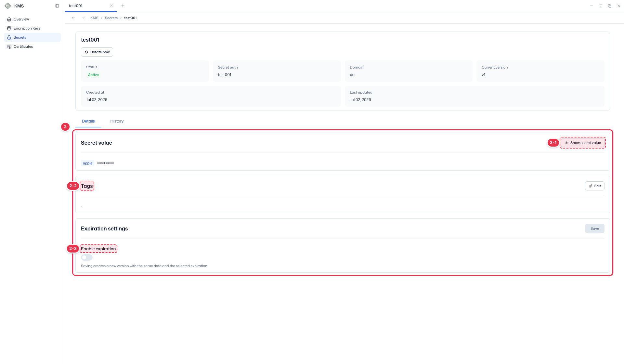
Task: Click the masked secret value asterisks
Action: point(106,163)
